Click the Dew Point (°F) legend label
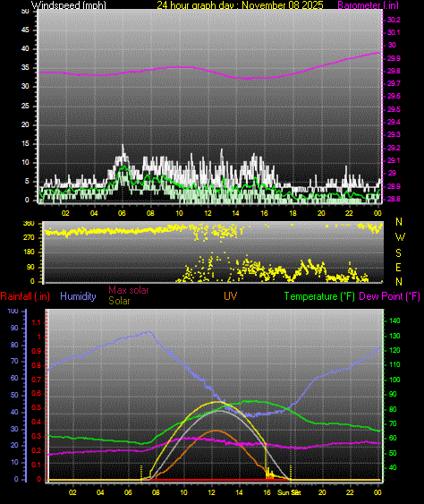This screenshot has height=504, width=424. [390, 296]
